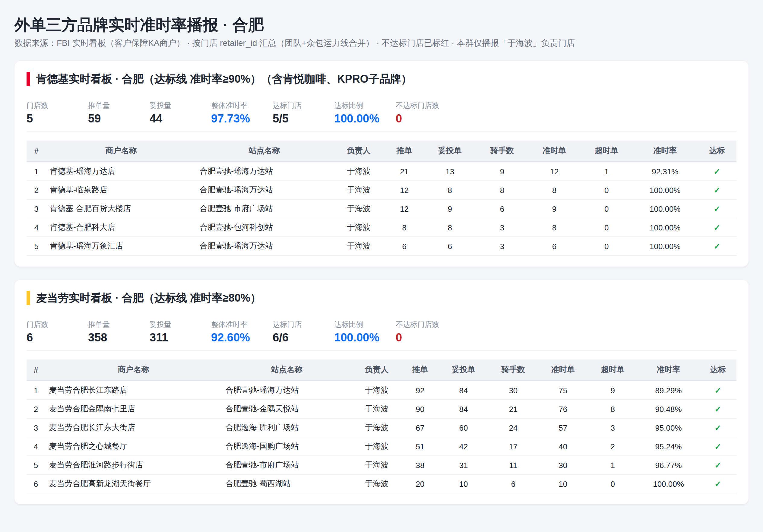This screenshot has height=532, width=763.
Task: Select merchant 肯德基-临泉路店
Action: (x=78, y=190)
